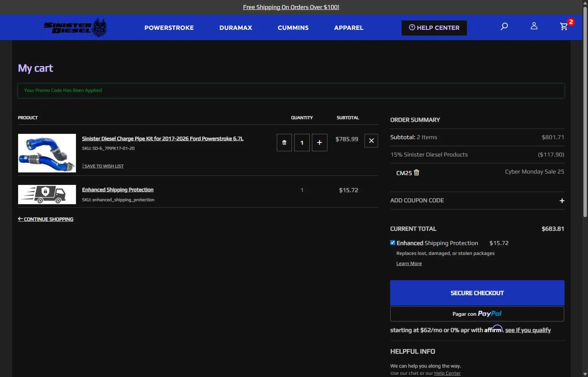Open the shopping cart icon
Image resolution: width=588 pixels, height=377 pixels.
[x=564, y=26]
